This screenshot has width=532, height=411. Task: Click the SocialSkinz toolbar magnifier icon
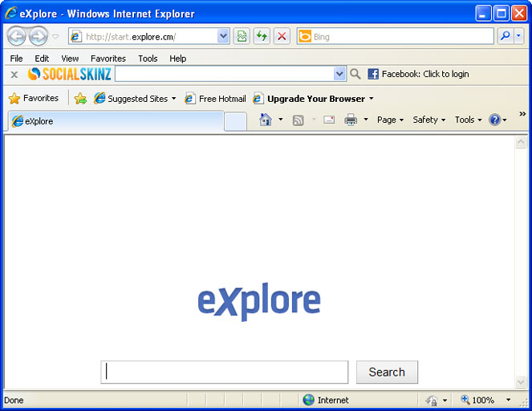(355, 74)
